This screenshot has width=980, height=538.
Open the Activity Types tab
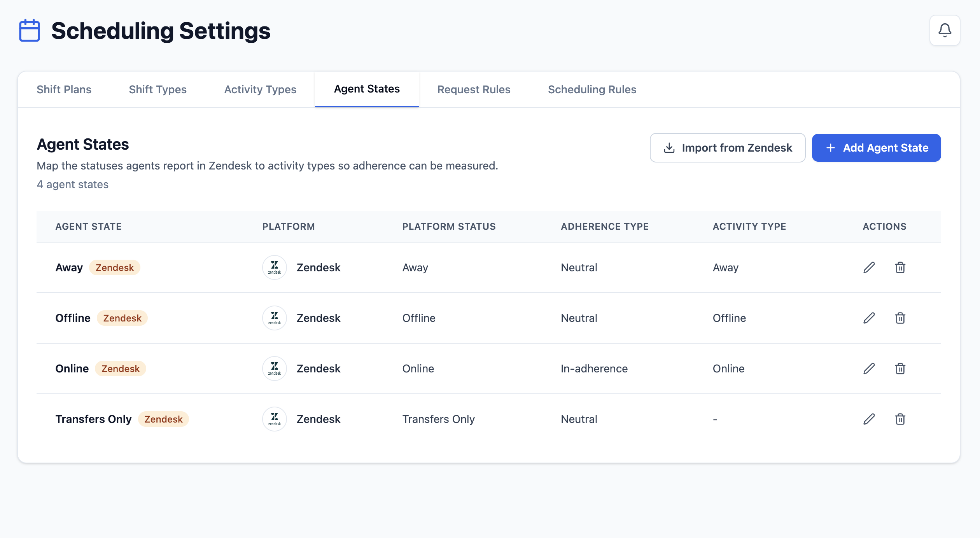pos(260,89)
